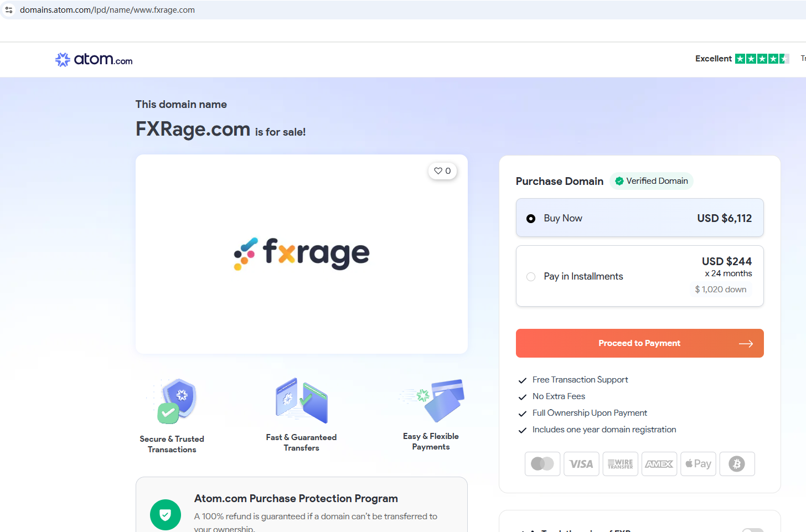The image size is (806, 532).
Task: Click the Mastercard payment icon
Action: [542, 464]
